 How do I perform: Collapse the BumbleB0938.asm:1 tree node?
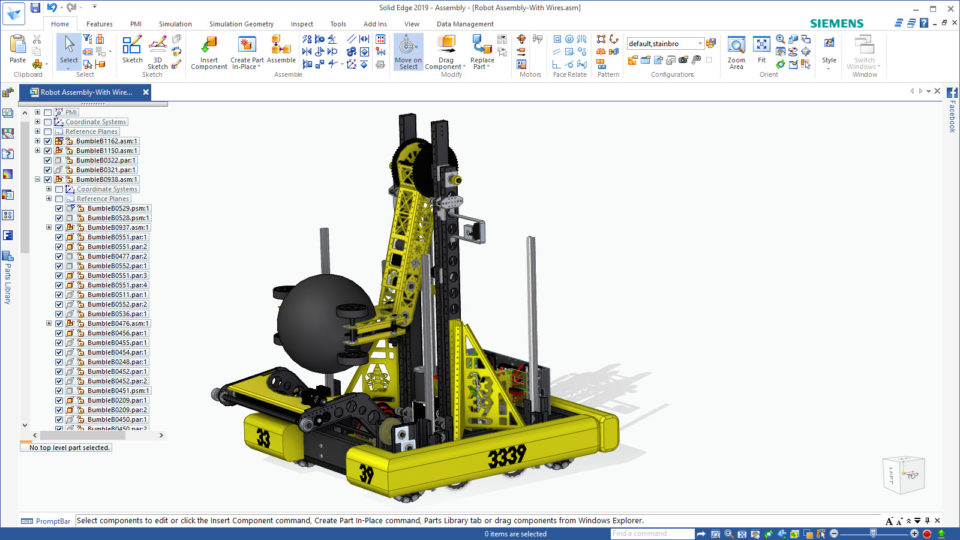point(37,180)
